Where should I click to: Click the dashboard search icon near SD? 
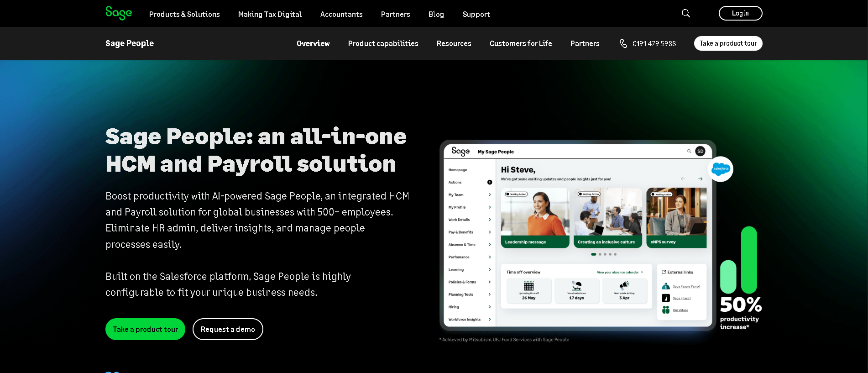(x=689, y=151)
